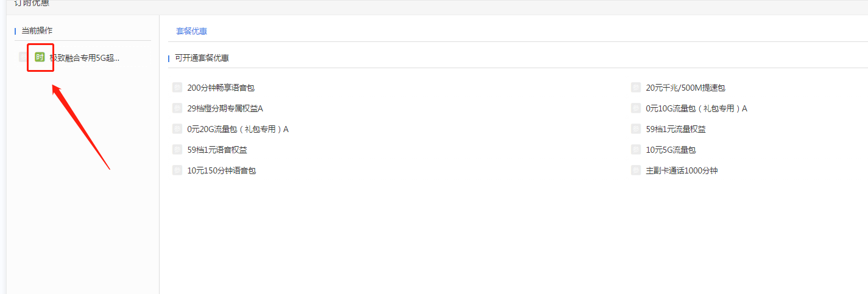The width and height of the screenshot is (868, 294).
Task: Select the 极致融合专用5G超... entry text
Action: click(x=85, y=58)
